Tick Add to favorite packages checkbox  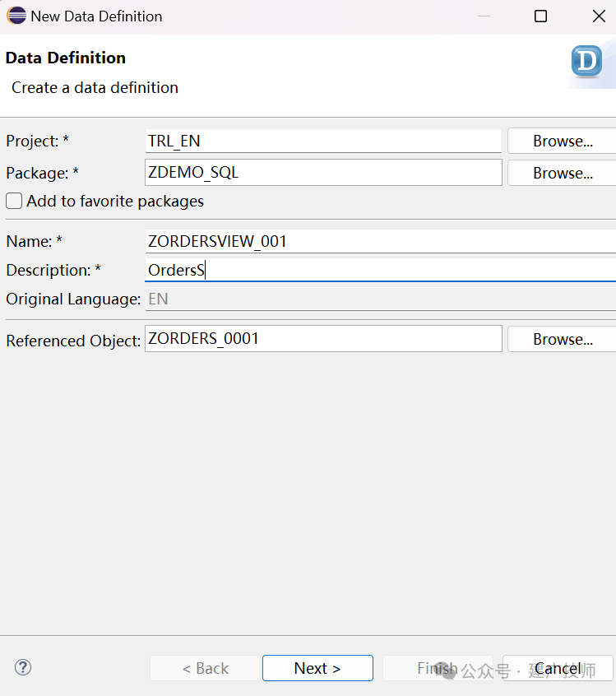pyautogui.click(x=14, y=201)
